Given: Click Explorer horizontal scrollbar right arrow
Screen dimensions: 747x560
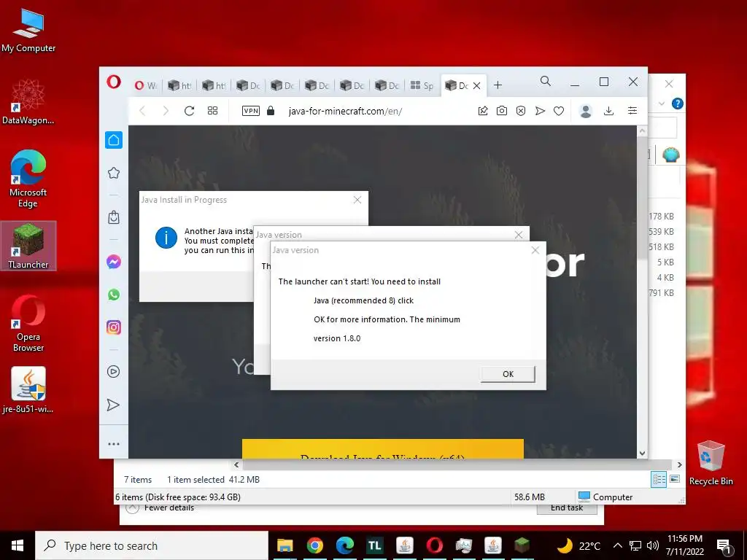Looking at the screenshot, I should pyautogui.click(x=679, y=464).
